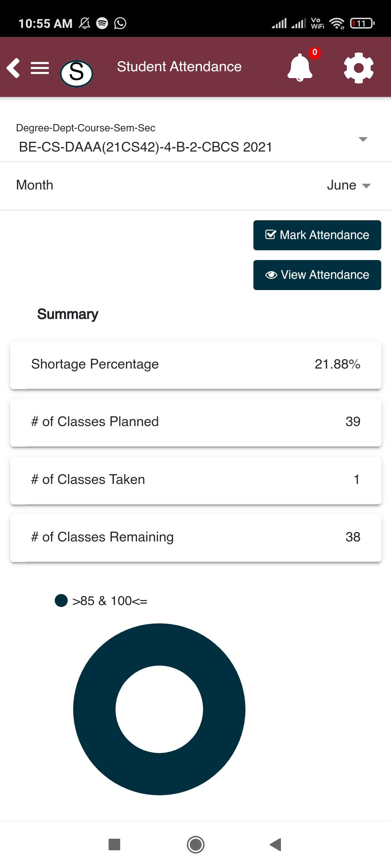Open notifications bell
The image size is (391, 868).
pyautogui.click(x=300, y=67)
